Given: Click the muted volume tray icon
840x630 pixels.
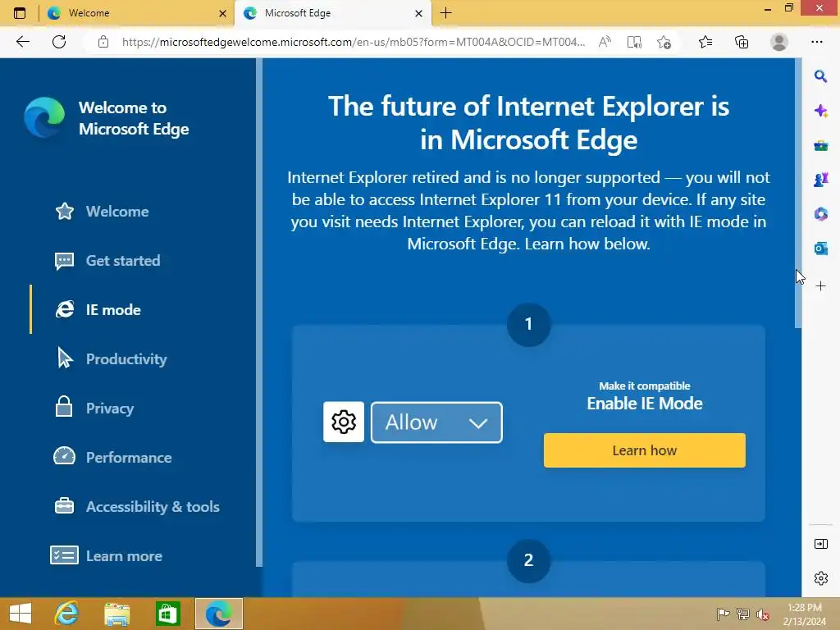Looking at the screenshot, I should pos(763,614).
